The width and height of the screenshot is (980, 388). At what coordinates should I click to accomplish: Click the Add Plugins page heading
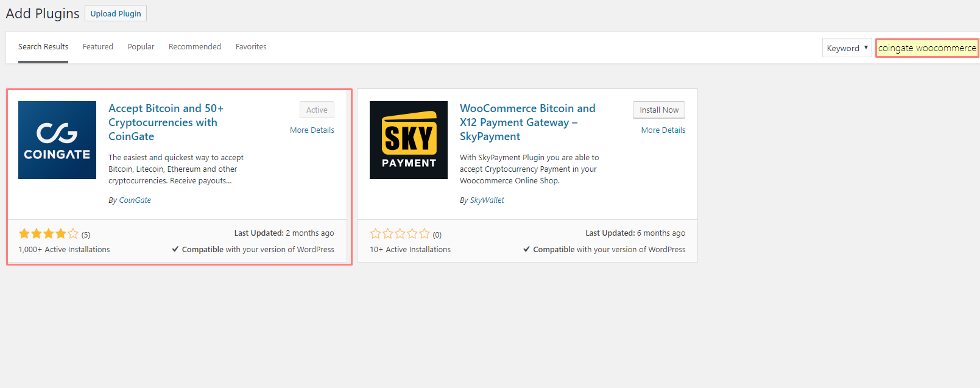(43, 13)
